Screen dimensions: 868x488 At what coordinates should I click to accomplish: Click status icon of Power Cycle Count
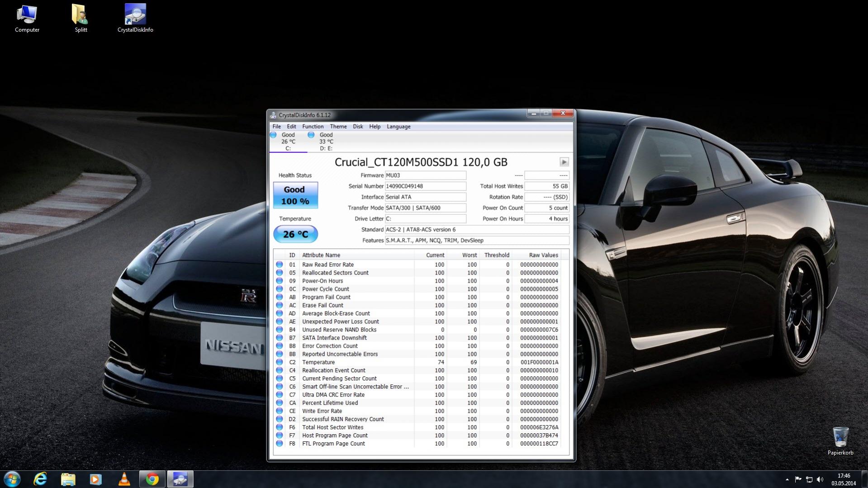click(x=280, y=289)
